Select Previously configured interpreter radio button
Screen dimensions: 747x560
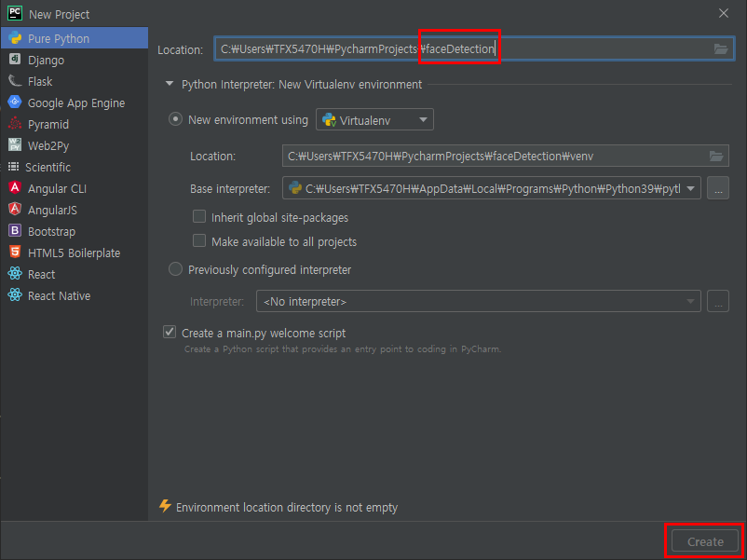coord(175,269)
